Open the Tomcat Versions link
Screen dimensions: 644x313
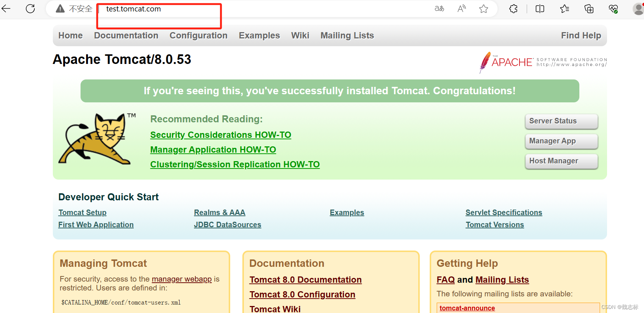(x=495, y=225)
